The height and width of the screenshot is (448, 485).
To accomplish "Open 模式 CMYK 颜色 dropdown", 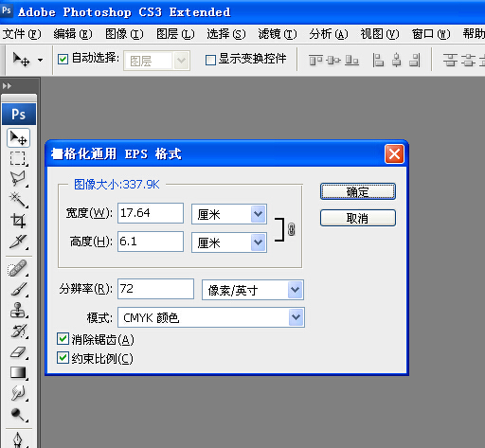I will coord(211,317).
